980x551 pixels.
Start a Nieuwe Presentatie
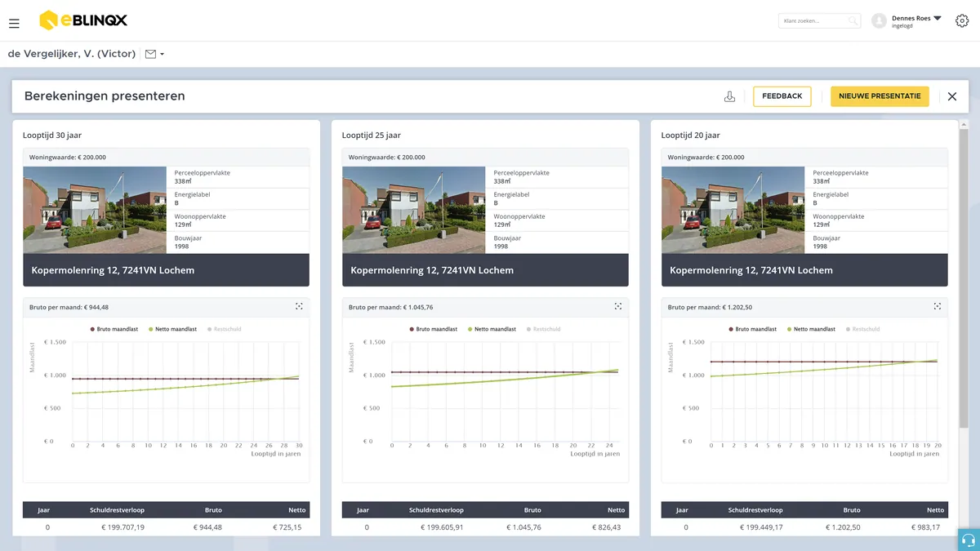click(x=880, y=96)
